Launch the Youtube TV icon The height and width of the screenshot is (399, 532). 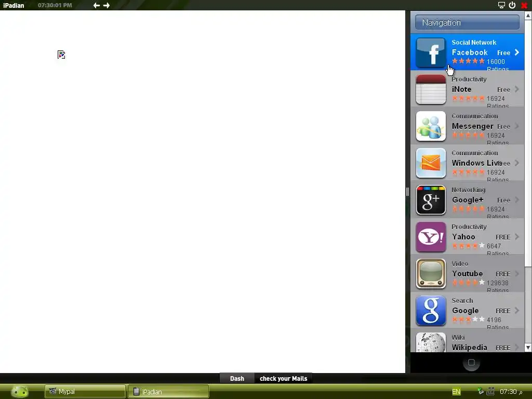click(431, 274)
